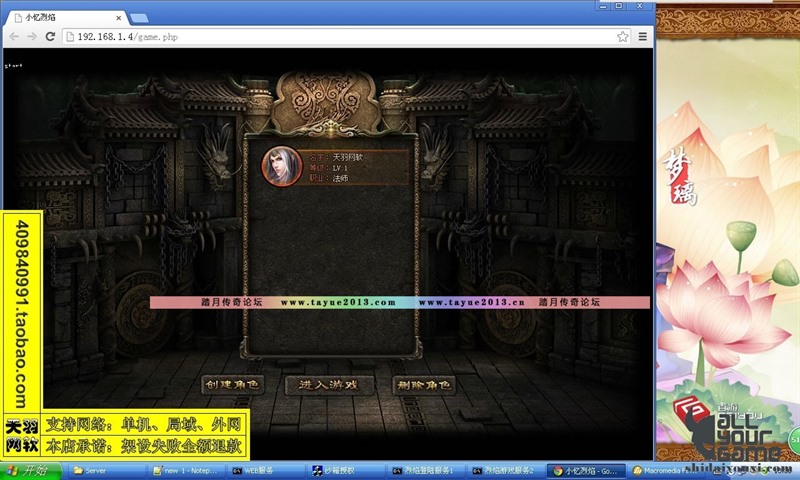Switch to the Server folder taskbar item

tap(105, 470)
